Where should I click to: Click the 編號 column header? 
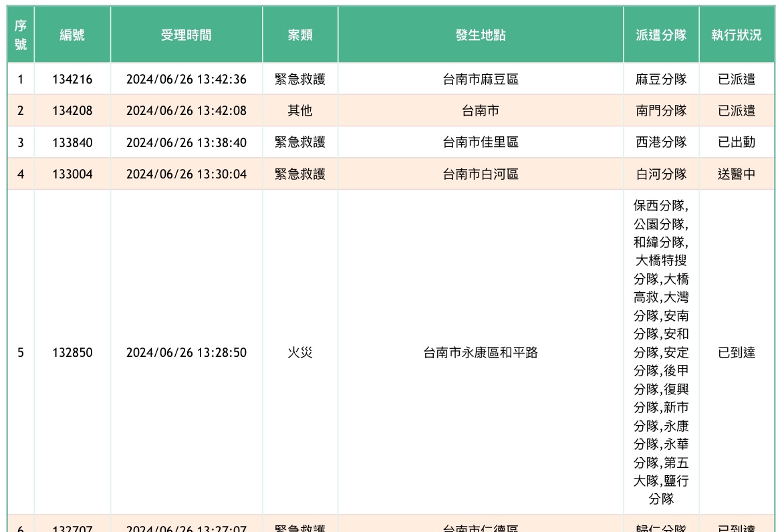tap(72, 35)
